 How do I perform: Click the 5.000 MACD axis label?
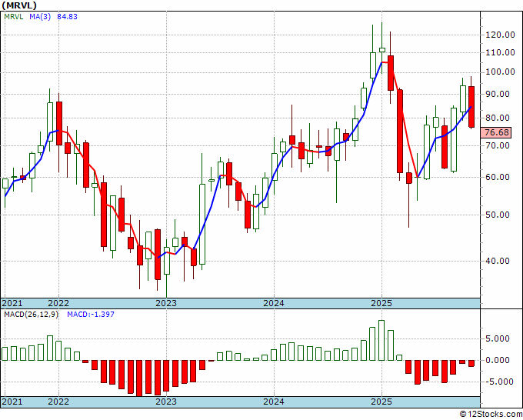pyautogui.click(x=498, y=339)
